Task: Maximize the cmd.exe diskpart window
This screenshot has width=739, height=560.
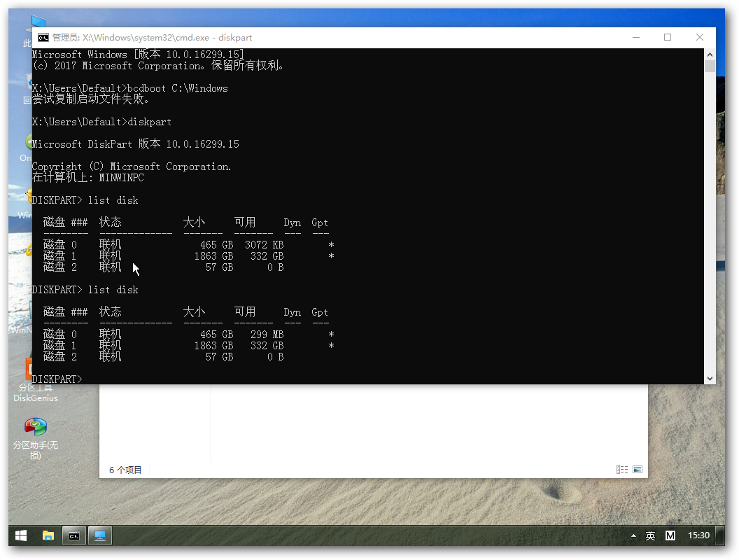Action: (668, 38)
